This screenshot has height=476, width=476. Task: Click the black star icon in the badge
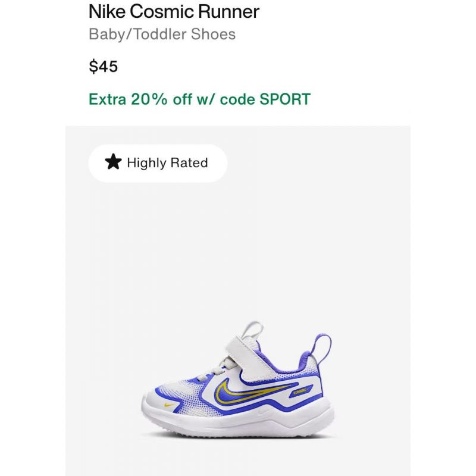pyautogui.click(x=113, y=162)
